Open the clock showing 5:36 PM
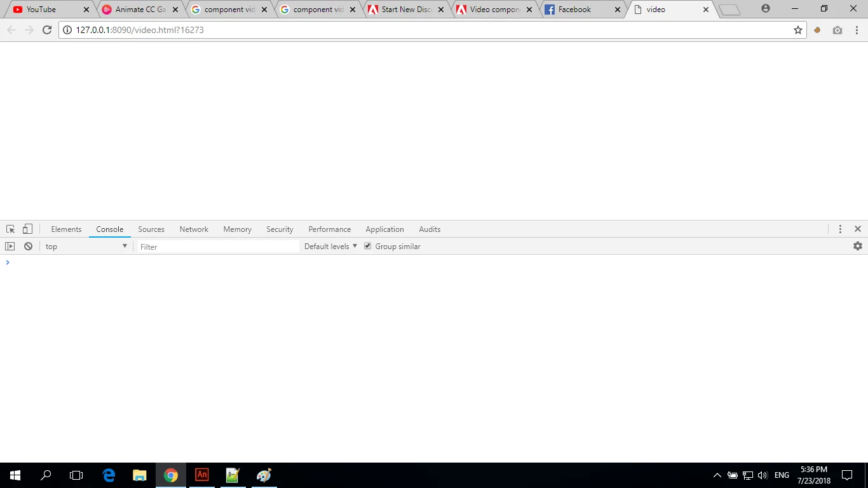Viewport: 868px width, 488px height. [x=814, y=475]
